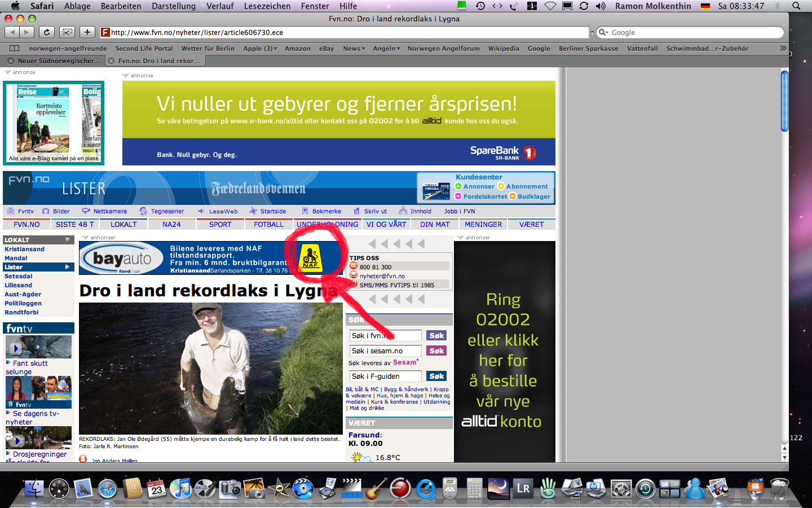Click the Skriv ut printer icon

356,211
